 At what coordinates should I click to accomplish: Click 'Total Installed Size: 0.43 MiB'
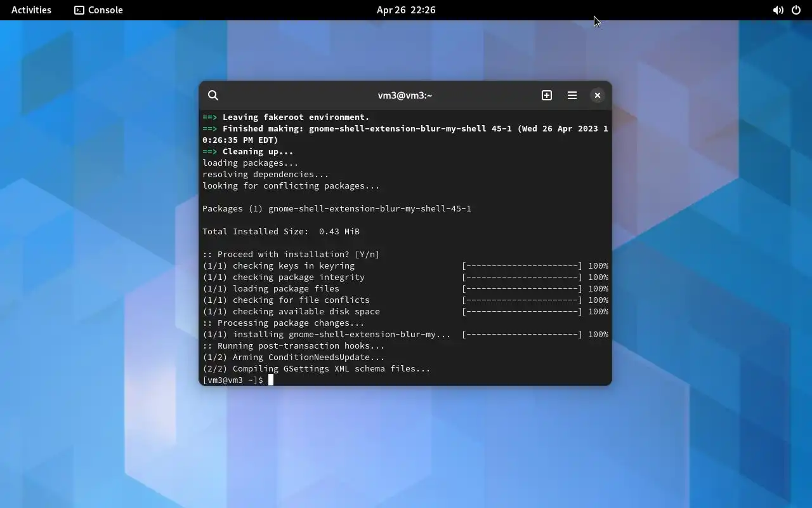coord(280,231)
